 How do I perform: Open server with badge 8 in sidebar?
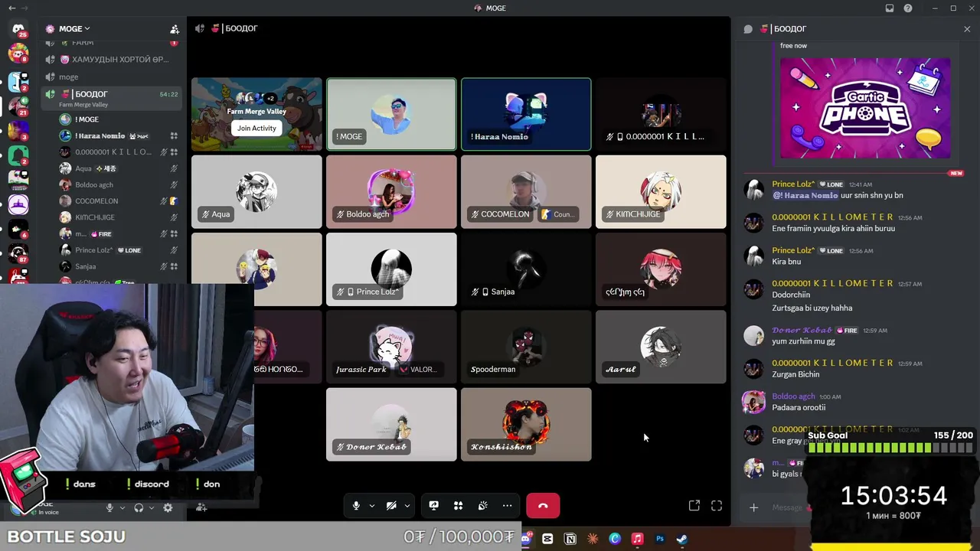[x=18, y=54]
